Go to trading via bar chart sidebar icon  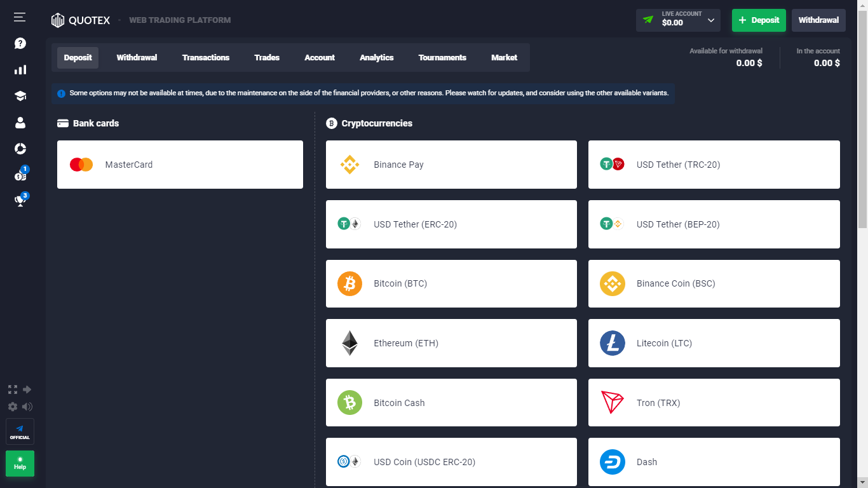point(20,69)
